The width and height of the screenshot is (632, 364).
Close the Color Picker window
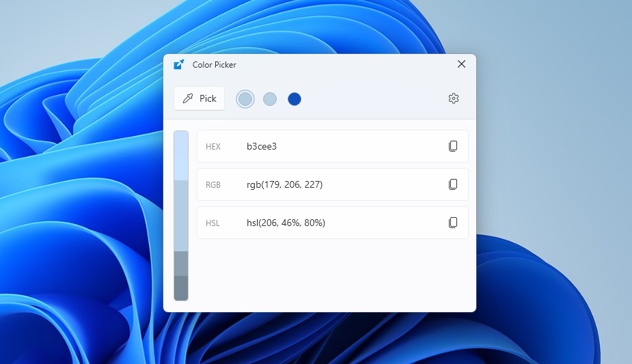pos(461,64)
